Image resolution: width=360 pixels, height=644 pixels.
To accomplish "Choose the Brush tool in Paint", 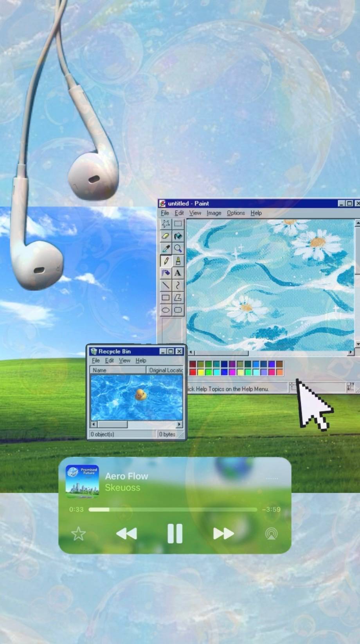I will [x=178, y=261].
